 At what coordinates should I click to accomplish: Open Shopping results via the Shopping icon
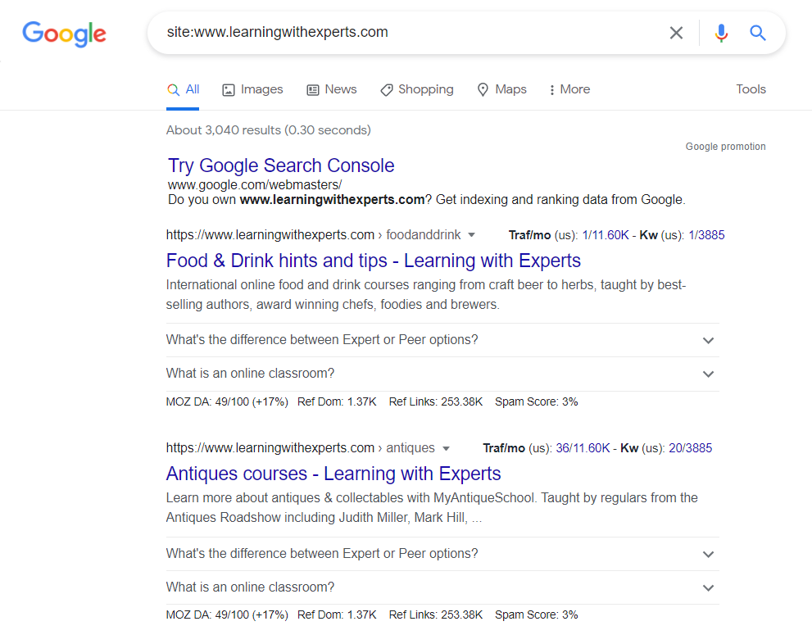[x=386, y=89]
